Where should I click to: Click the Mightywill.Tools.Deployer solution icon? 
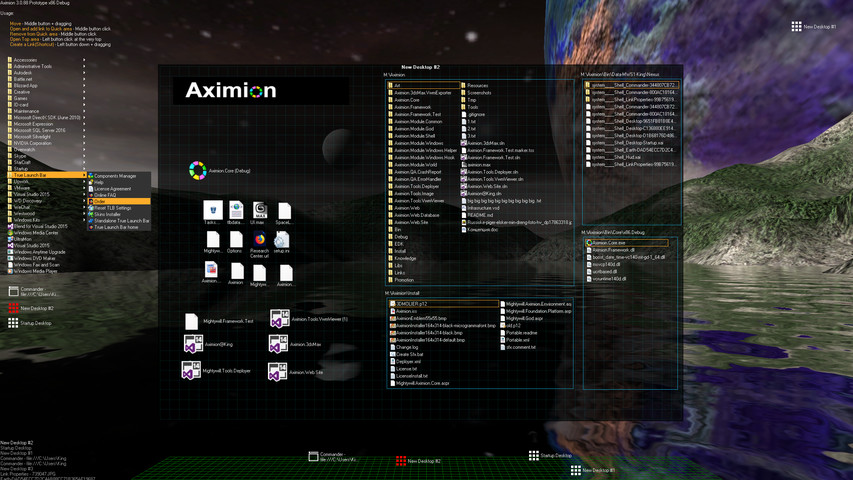(191, 371)
